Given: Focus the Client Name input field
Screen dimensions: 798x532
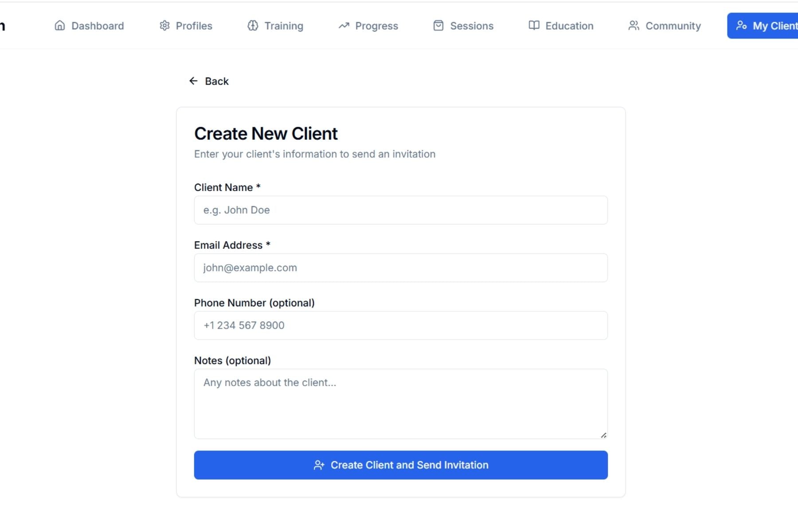Looking at the screenshot, I should (x=400, y=210).
